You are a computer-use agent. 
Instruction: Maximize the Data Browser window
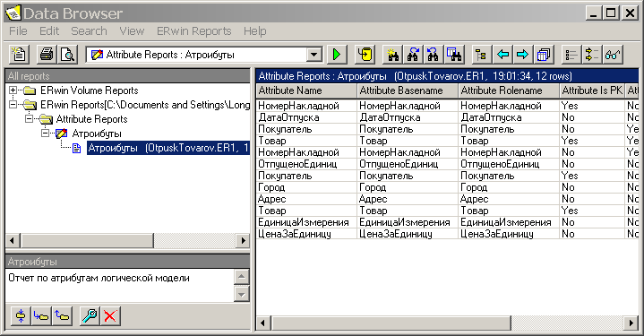(611, 13)
